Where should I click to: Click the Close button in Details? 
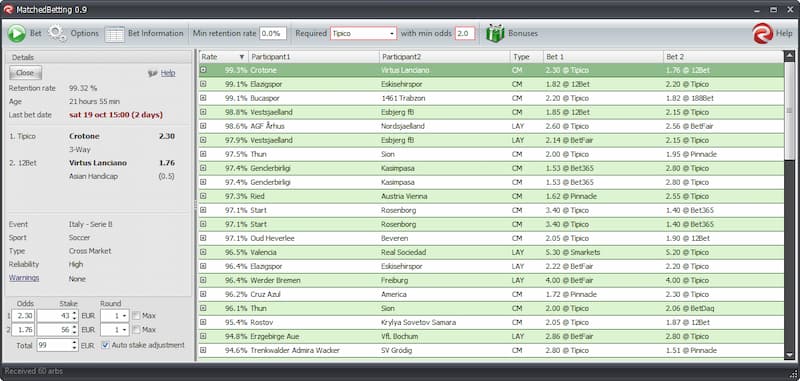click(x=25, y=73)
